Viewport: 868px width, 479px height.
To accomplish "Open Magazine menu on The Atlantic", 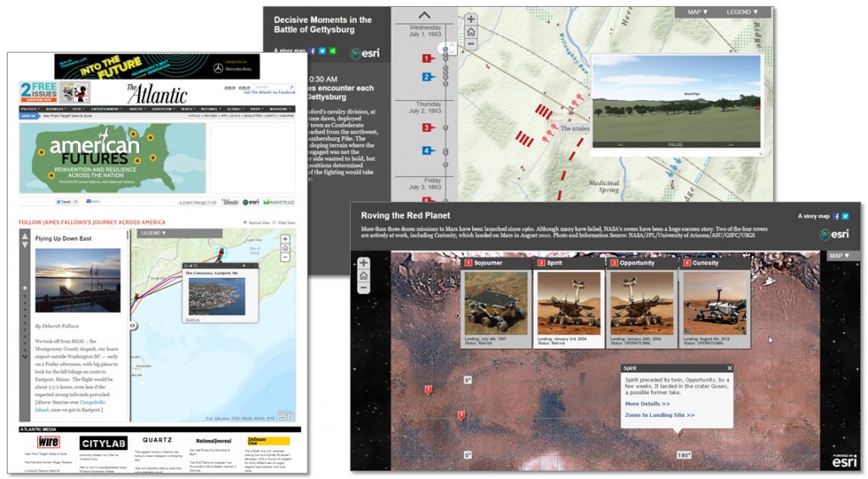I will pos(280,109).
